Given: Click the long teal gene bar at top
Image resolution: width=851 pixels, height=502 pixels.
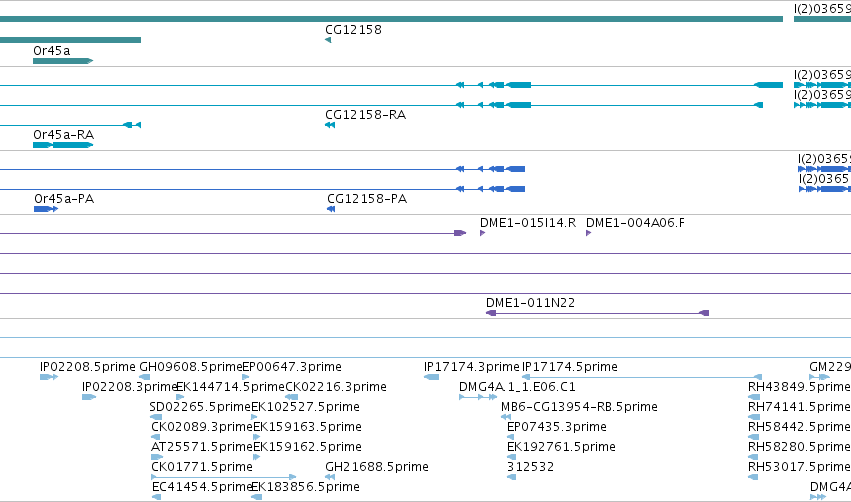Looking at the screenshot, I should pos(391,19).
